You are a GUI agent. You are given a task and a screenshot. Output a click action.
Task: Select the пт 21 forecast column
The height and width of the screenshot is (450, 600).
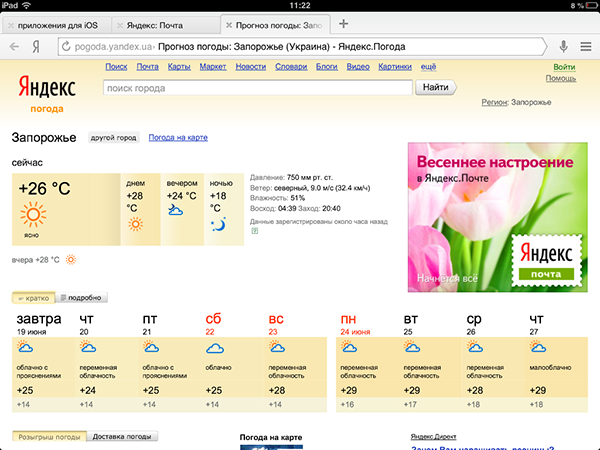coord(170,362)
